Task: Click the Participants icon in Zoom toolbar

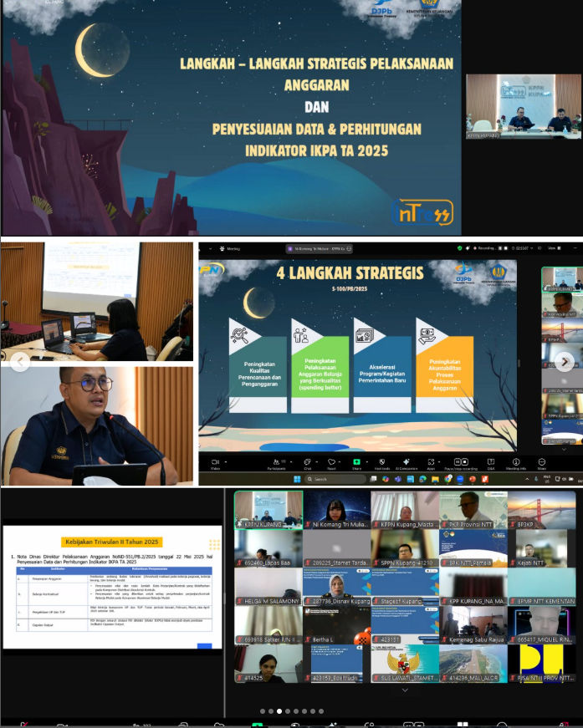Action: click(274, 462)
